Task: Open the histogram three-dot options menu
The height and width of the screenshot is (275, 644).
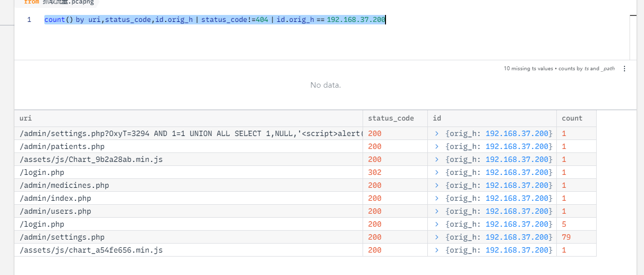Action: point(625,69)
